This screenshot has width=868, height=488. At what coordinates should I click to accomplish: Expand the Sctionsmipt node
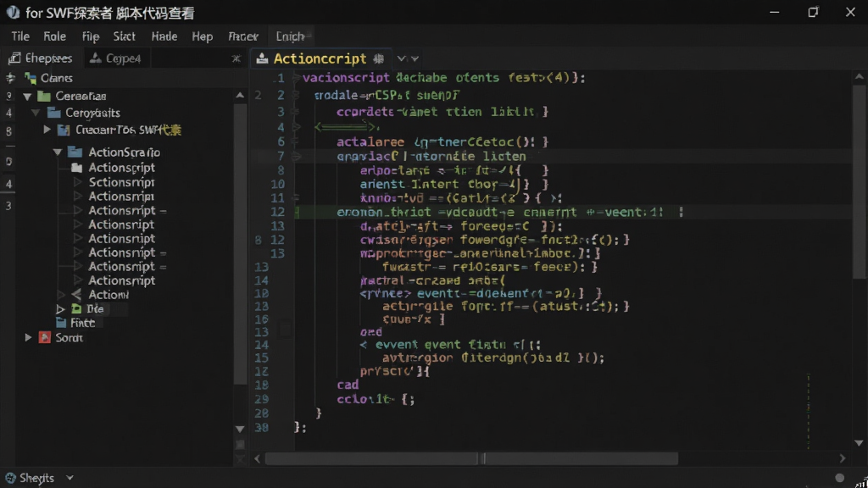coord(77,182)
